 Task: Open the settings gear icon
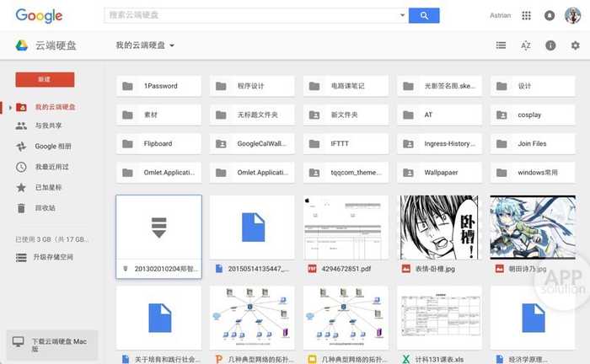pyautogui.click(x=576, y=45)
